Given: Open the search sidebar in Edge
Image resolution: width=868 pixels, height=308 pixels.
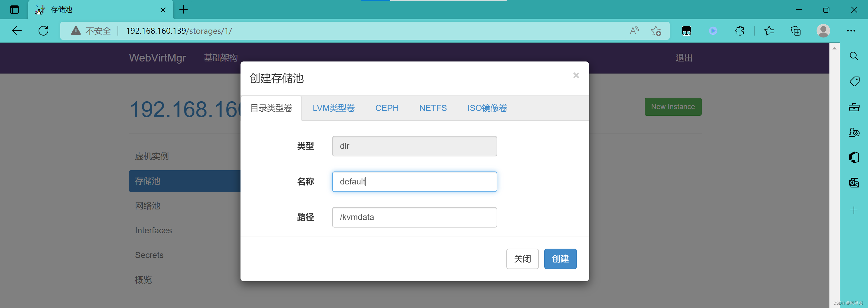Looking at the screenshot, I should [x=854, y=56].
